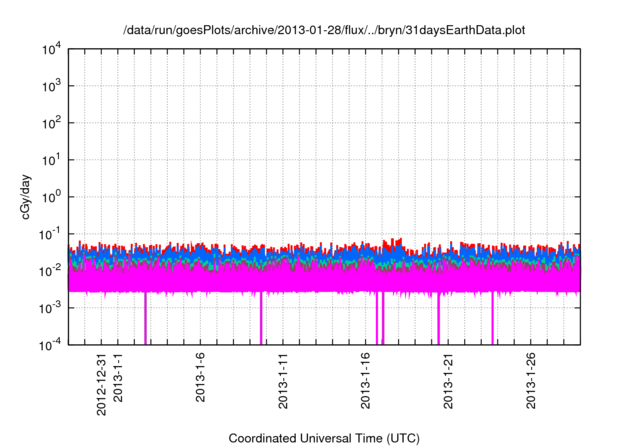Click the 10^-3 y-axis tick label

[x=50, y=308]
